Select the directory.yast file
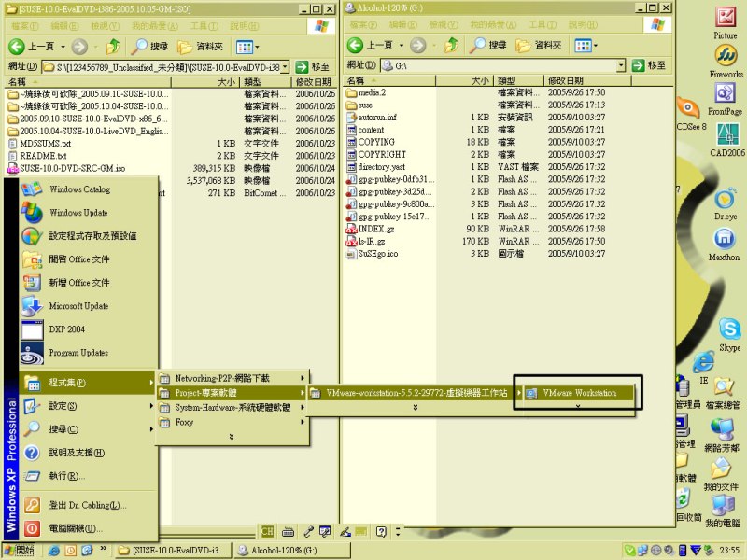Image resolution: width=747 pixels, height=560 pixels. tap(376, 167)
